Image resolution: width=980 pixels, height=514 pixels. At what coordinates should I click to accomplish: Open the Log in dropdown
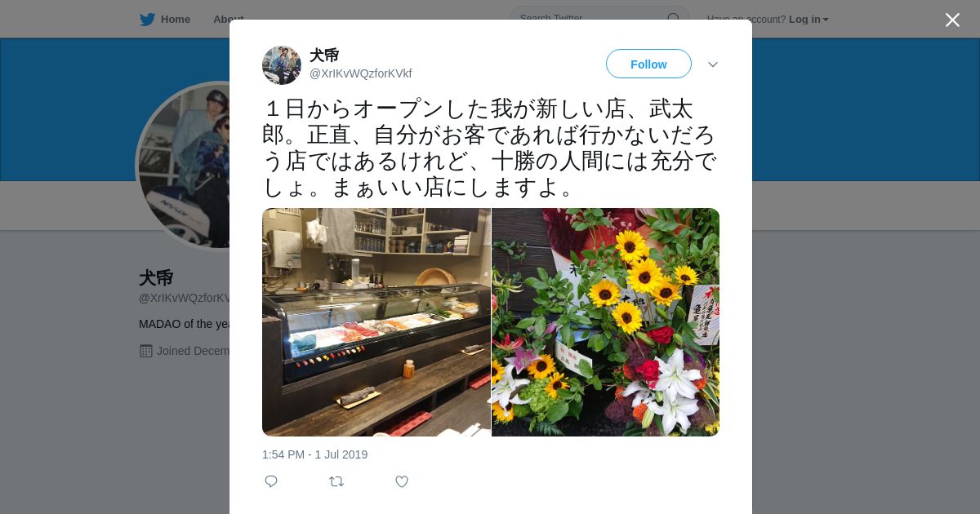808,19
